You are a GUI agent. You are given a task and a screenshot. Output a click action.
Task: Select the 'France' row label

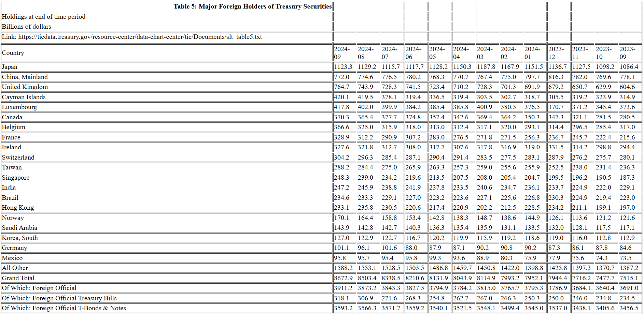click(11, 137)
